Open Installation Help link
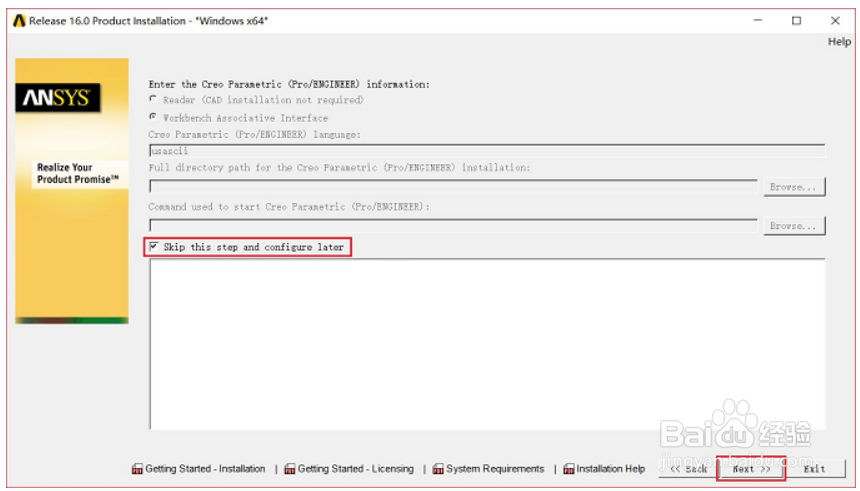860x491 pixels. point(610,469)
